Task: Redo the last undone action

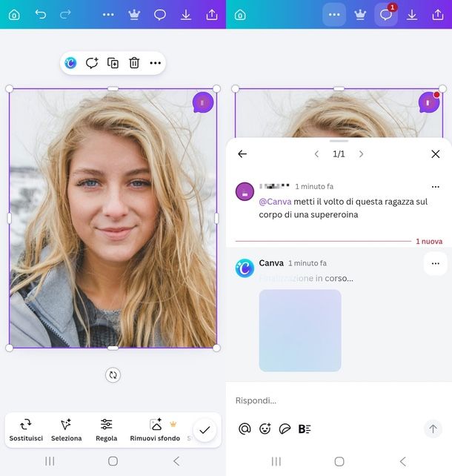Action: click(x=65, y=14)
